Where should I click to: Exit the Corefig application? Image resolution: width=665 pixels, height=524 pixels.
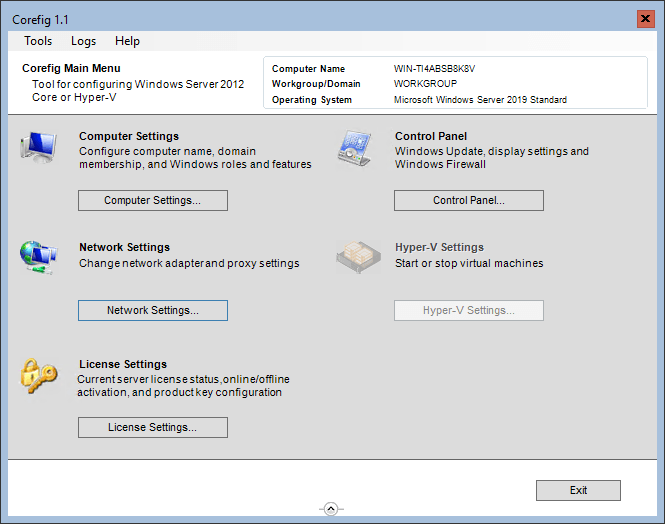tap(578, 491)
